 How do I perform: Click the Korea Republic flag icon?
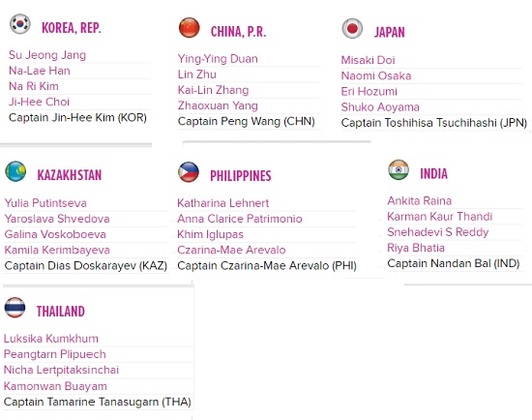pyautogui.click(x=20, y=24)
